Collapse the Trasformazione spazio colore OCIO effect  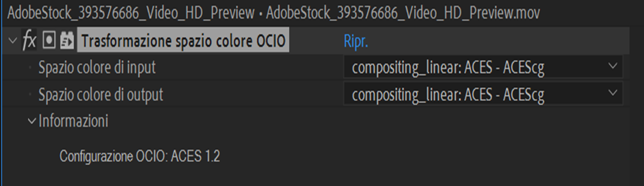click(12, 40)
